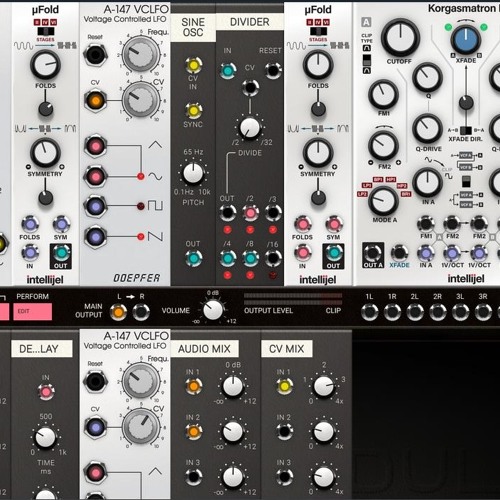This screenshot has width=500, height=500.
Task: Click the lower A-147 CV knob
Action: click(141, 426)
